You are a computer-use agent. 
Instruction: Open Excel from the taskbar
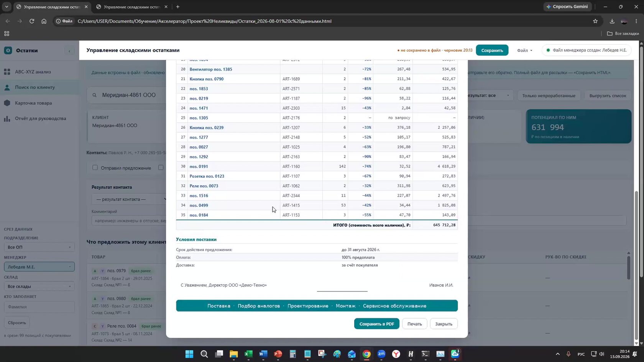[248, 354]
